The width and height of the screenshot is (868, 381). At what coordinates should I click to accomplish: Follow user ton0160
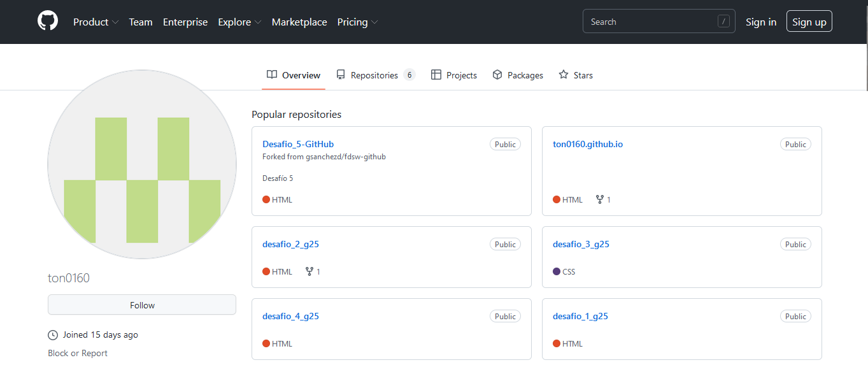(x=142, y=305)
